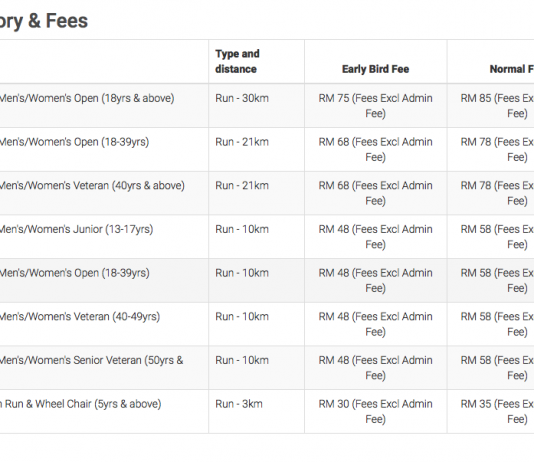The height and width of the screenshot is (462, 534).
Task: Click the 'Early Bird Fee' column header
Action: coord(375,69)
